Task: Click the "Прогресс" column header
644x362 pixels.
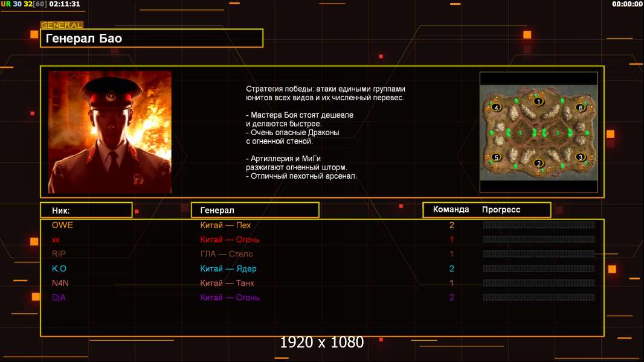Action: coord(501,209)
